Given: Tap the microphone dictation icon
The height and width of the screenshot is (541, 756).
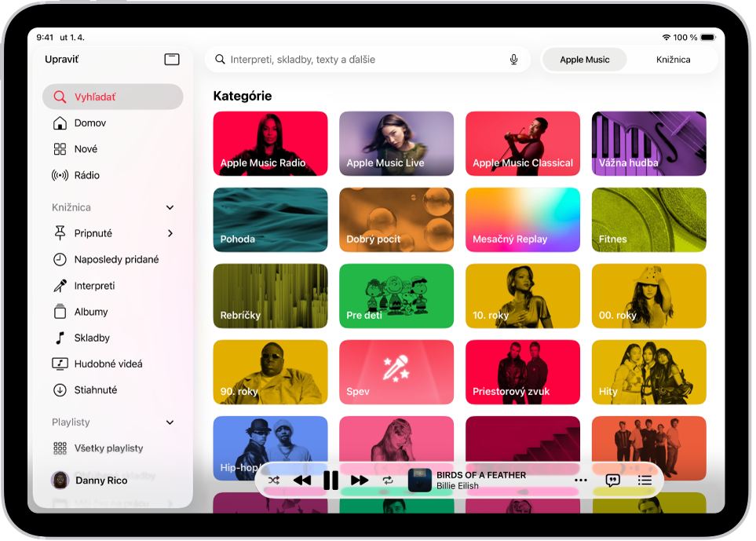Looking at the screenshot, I should [513, 60].
